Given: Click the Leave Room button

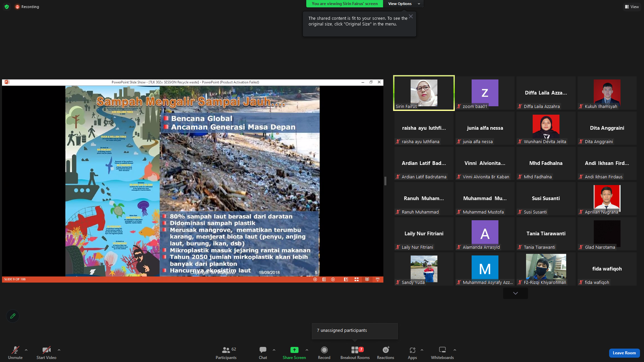Looking at the screenshot, I should [x=624, y=353].
